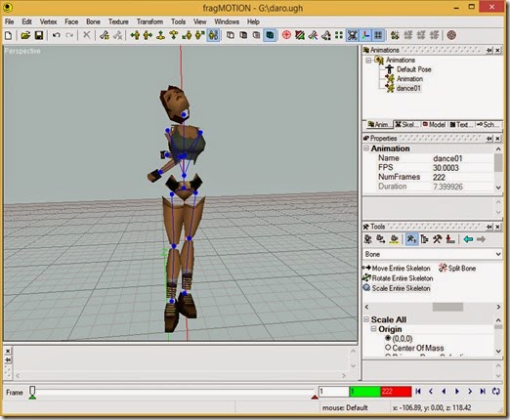Toggle the axis display icon
Image resolution: width=510 pixels, height=420 pixels.
click(x=365, y=35)
